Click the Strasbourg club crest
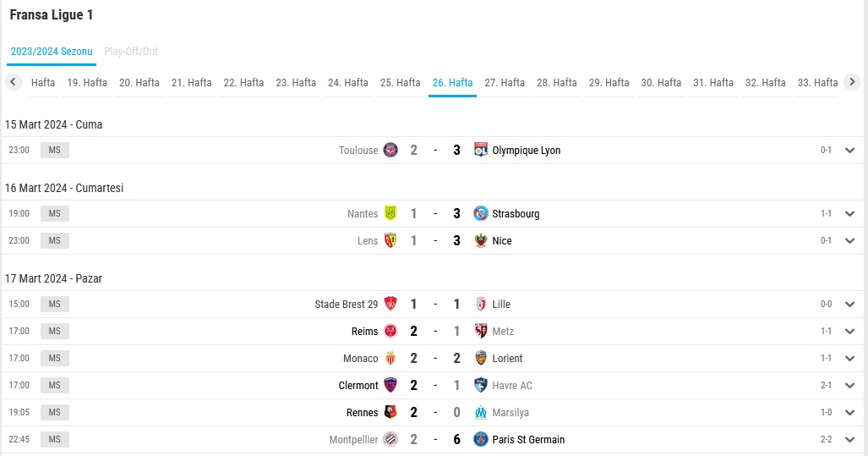The image size is (868, 456). pos(481,213)
